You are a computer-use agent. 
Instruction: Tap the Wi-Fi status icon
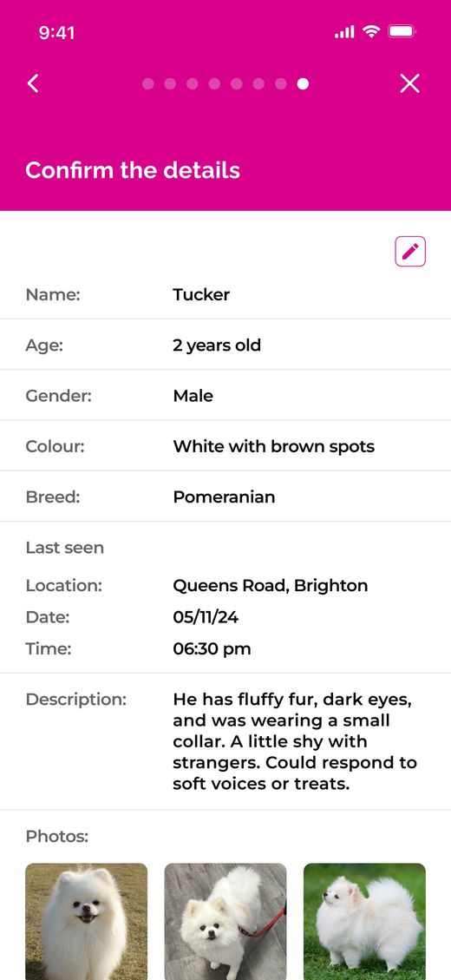point(371,31)
